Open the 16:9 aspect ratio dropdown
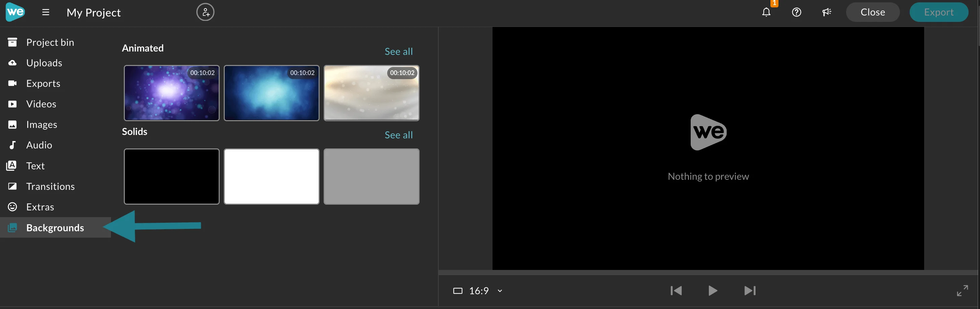Screen dimensions: 980x309 478,291
